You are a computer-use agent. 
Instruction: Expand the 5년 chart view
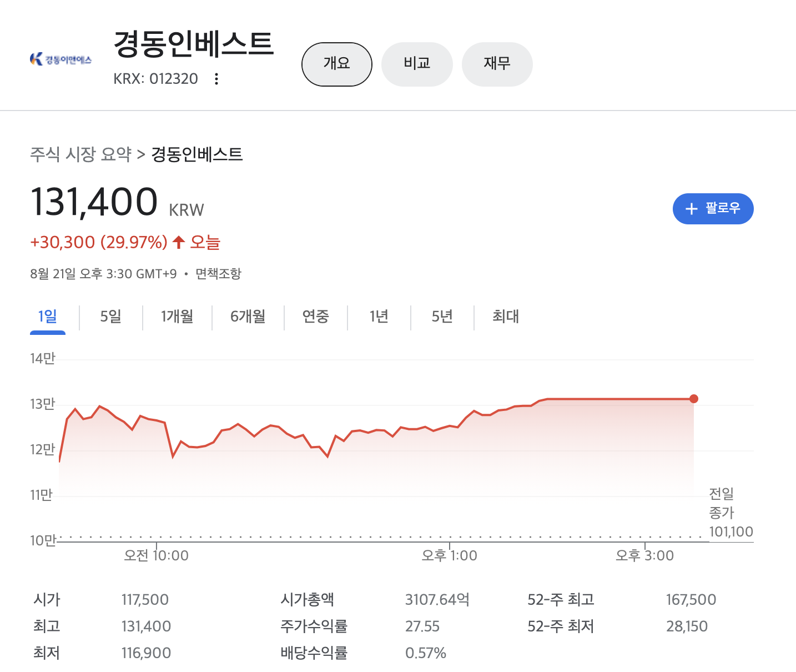click(x=442, y=317)
